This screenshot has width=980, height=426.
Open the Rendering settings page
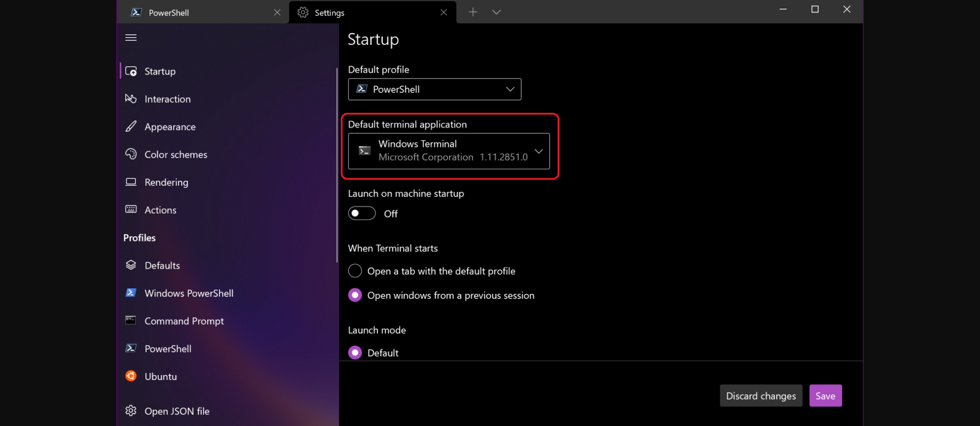coord(227,182)
